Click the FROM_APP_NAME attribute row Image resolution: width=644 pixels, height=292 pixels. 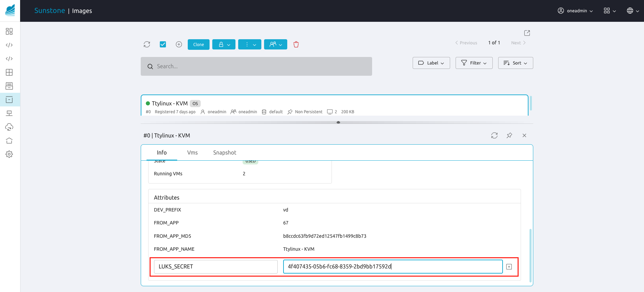pyautogui.click(x=335, y=249)
